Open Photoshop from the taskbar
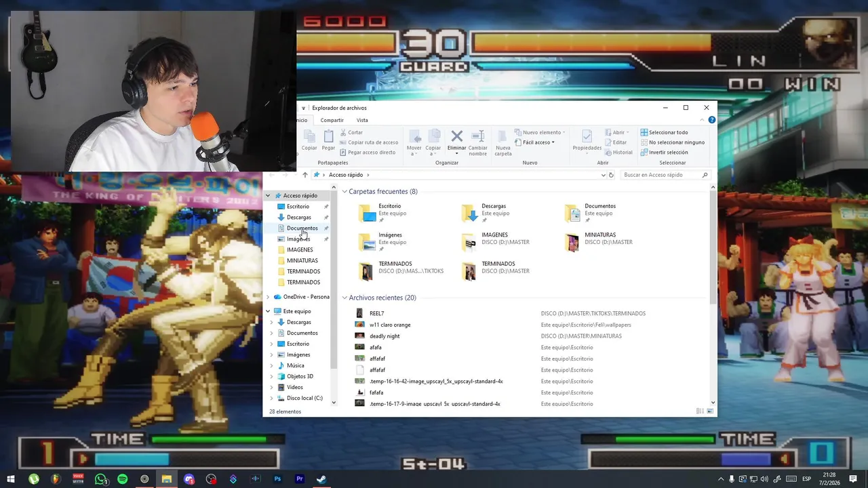This screenshot has width=868, height=488. (277, 479)
